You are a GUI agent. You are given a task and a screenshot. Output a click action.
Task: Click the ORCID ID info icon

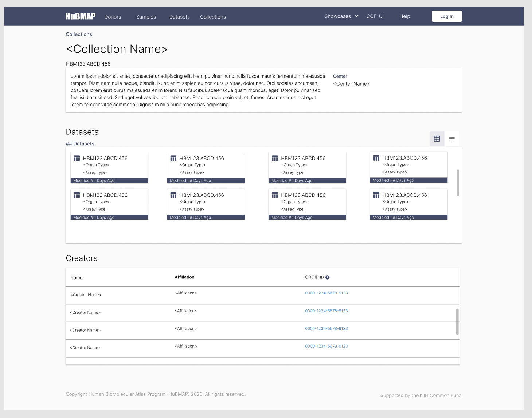point(327,277)
